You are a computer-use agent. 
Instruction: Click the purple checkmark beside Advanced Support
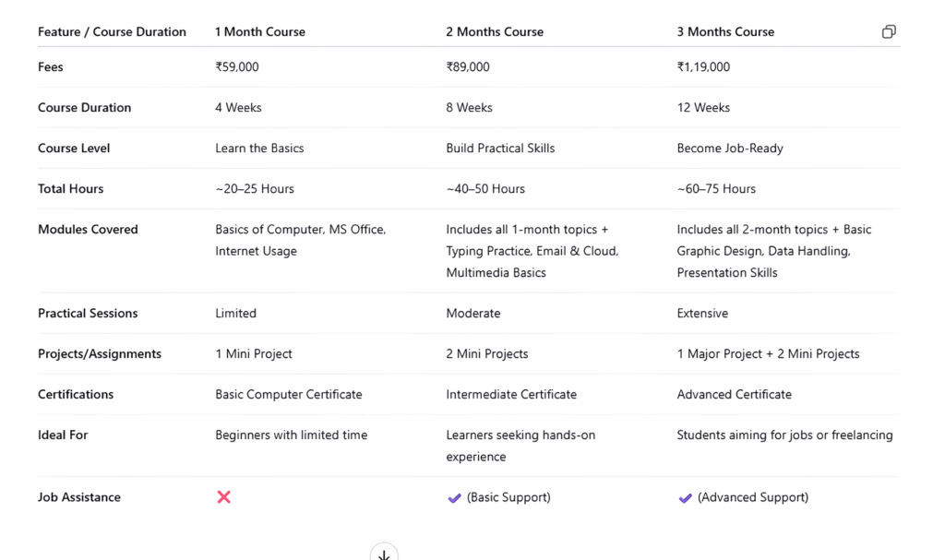point(685,498)
